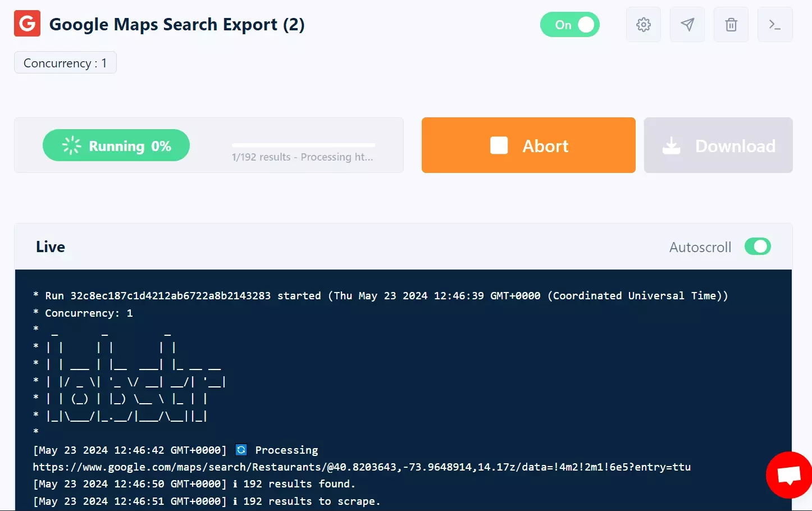The width and height of the screenshot is (812, 511).
Task: Click the blue refresh icon before Processing
Action: [241, 450]
